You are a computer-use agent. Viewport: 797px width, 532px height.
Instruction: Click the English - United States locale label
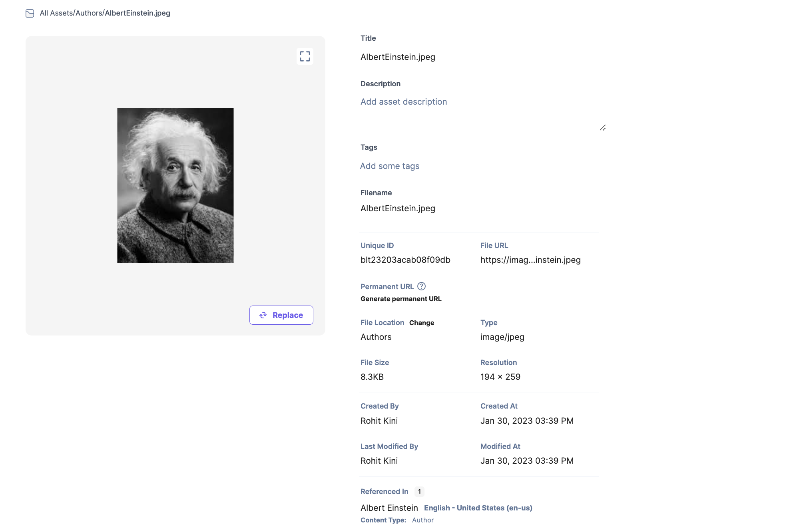coord(478,508)
